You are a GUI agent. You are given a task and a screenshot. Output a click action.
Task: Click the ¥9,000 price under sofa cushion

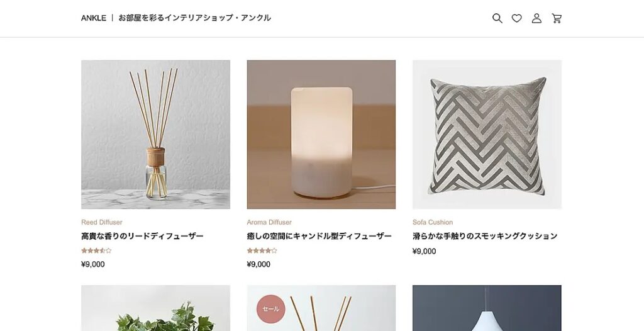coord(425,251)
